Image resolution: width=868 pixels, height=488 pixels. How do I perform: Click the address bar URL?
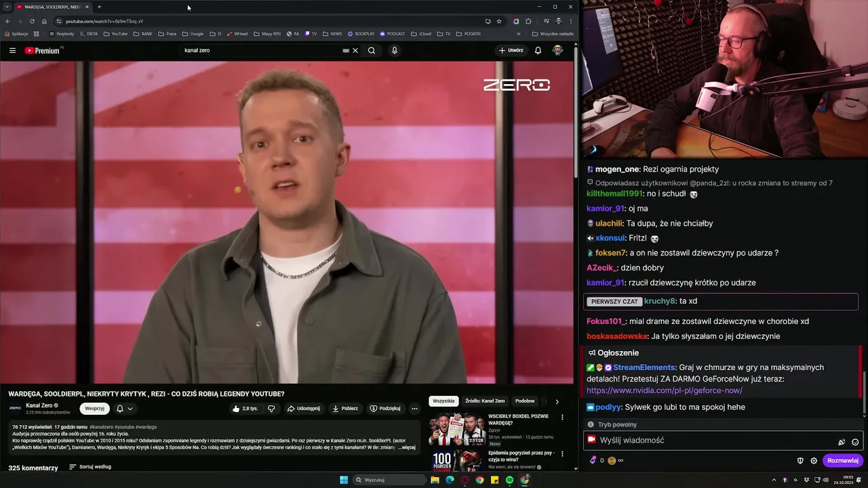[104, 21]
